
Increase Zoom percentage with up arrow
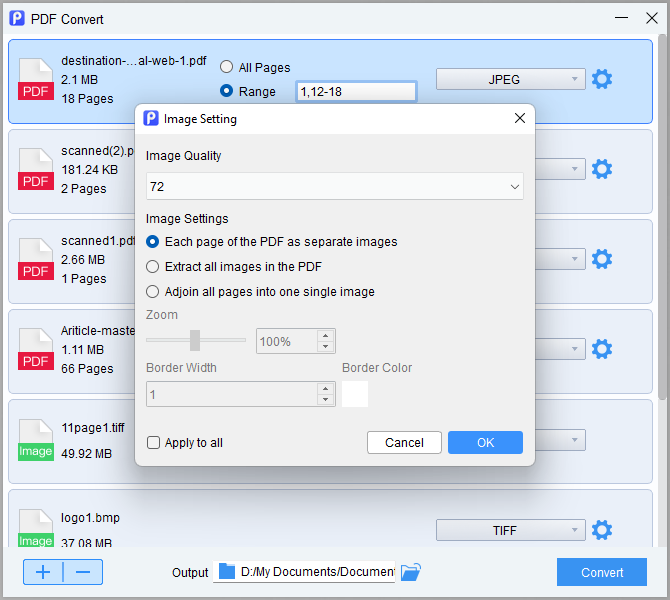[x=326, y=335]
